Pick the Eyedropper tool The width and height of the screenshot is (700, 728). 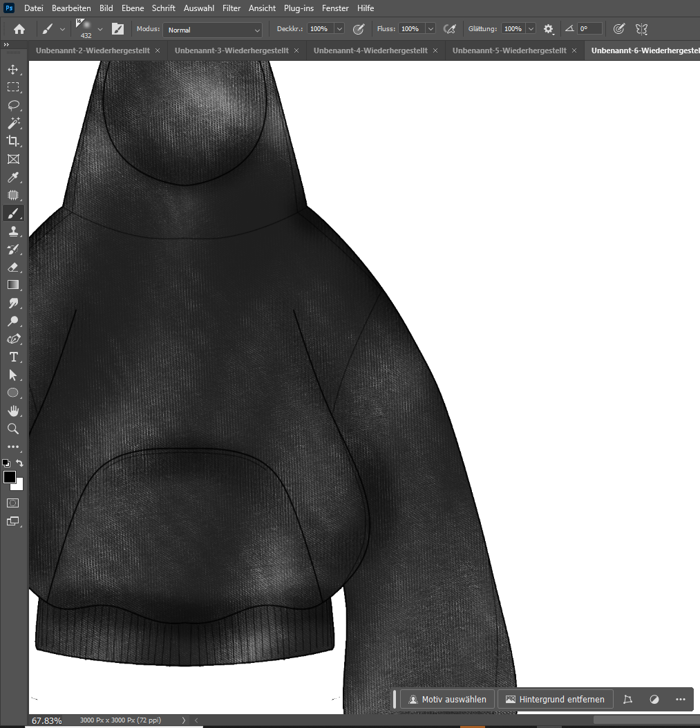pyautogui.click(x=13, y=178)
